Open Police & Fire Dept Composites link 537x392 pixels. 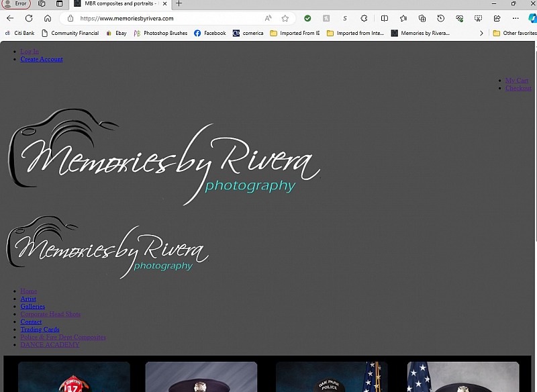(x=63, y=337)
